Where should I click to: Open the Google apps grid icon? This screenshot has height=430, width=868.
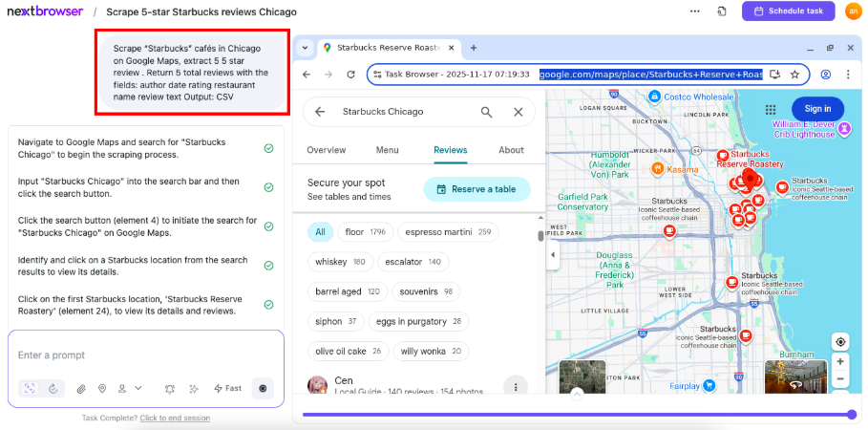(x=770, y=109)
